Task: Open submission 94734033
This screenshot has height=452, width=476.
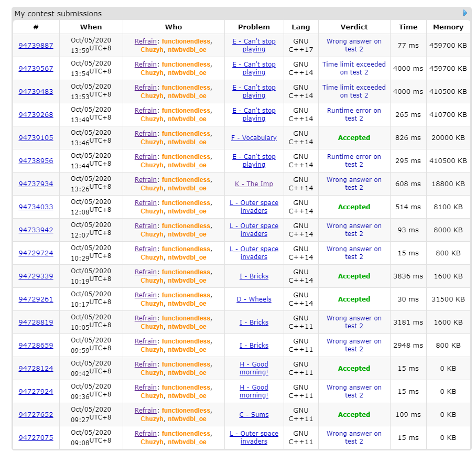Action: pyautogui.click(x=36, y=207)
